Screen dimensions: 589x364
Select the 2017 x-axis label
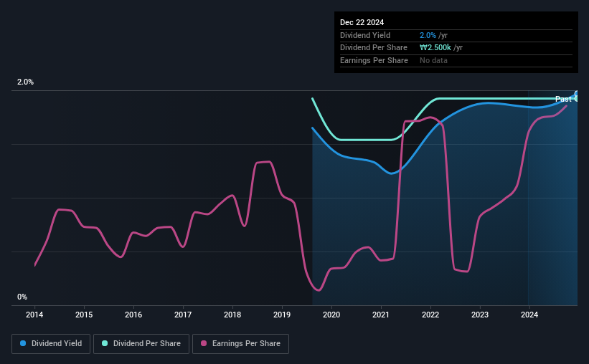tap(183, 315)
